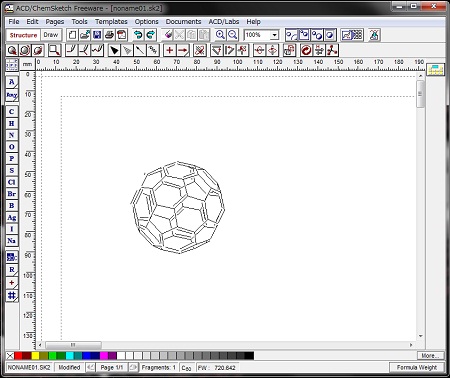Click the R radical label button
The height and width of the screenshot is (378, 450).
tap(12, 270)
